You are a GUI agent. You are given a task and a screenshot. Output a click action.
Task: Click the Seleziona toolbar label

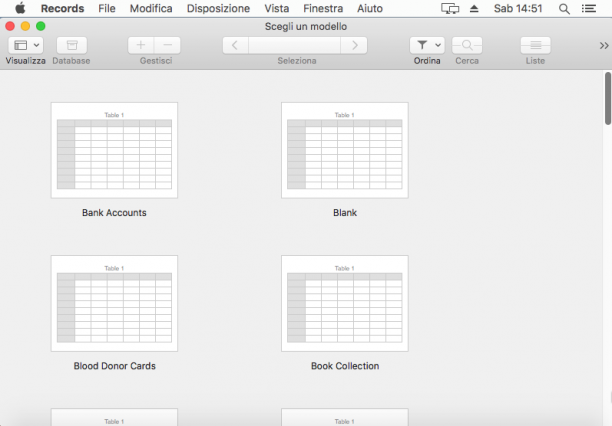(x=297, y=61)
